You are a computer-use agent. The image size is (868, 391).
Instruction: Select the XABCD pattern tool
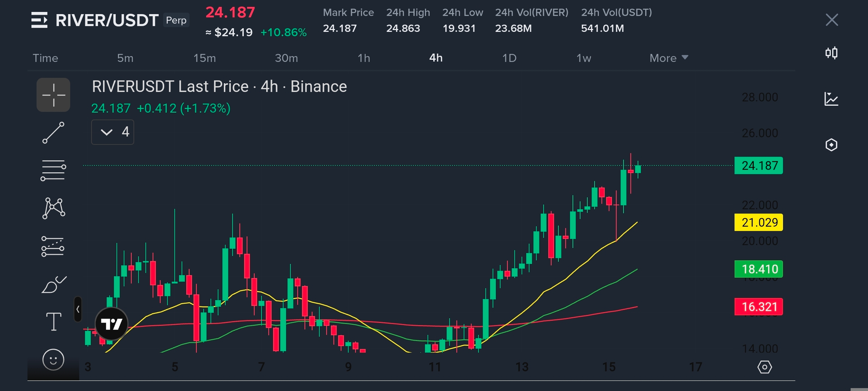(54, 208)
